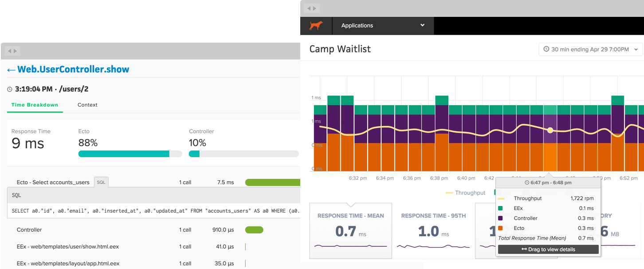Click the Scout dog logo
The image size is (644, 269).
(x=316, y=26)
